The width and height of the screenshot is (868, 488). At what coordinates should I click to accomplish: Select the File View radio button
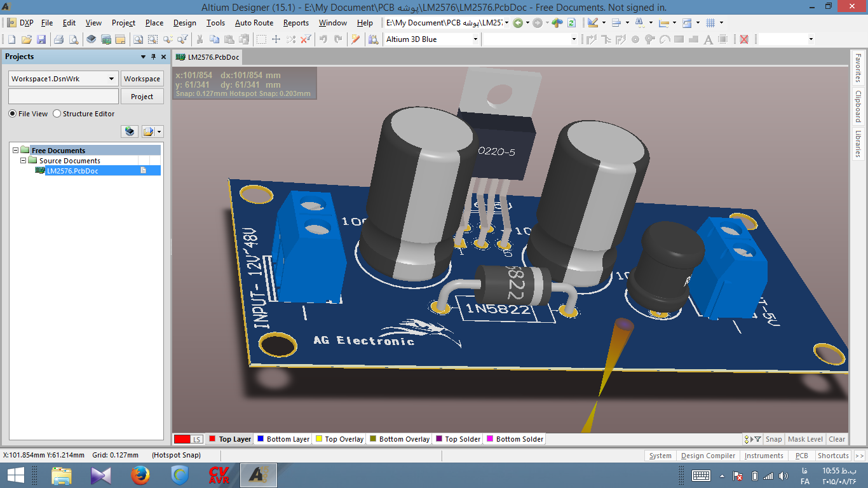(12, 114)
